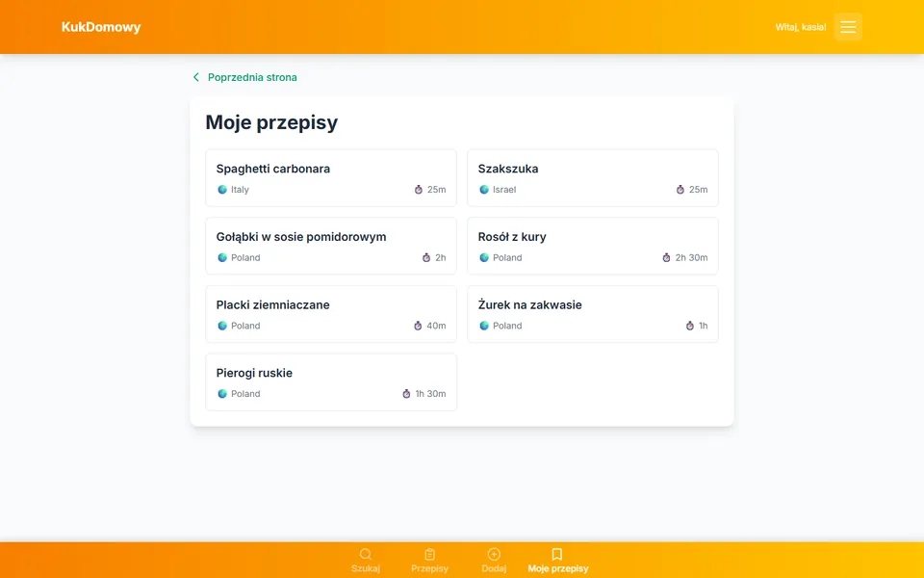Image resolution: width=924 pixels, height=578 pixels.
Task: Go back via Poprzednia strona link
Action: click(x=252, y=77)
